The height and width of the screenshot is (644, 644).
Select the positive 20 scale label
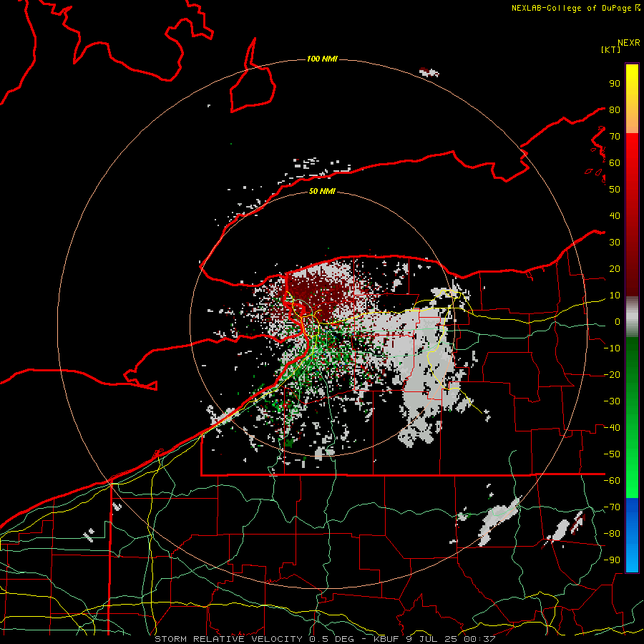click(x=615, y=268)
